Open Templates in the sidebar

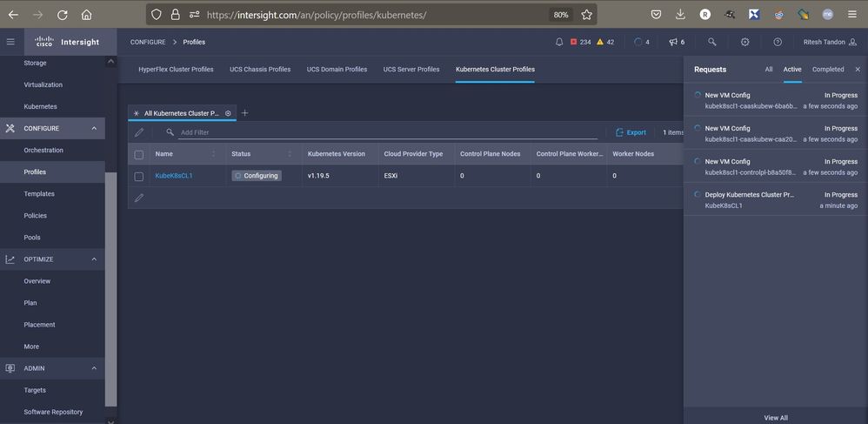coord(39,194)
